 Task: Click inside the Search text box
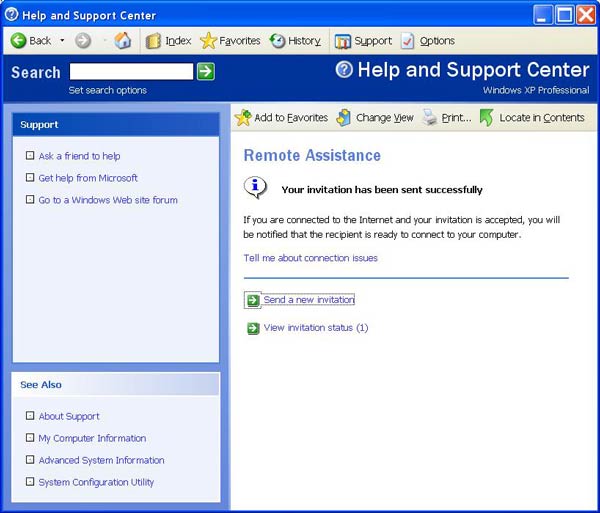pyautogui.click(x=131, y=72)
